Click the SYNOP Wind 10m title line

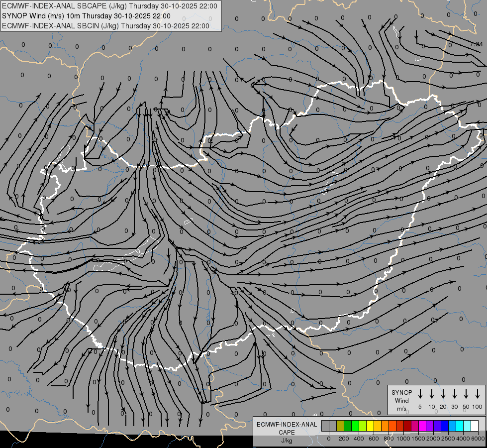pyautogui.click(x=86, y=16)
